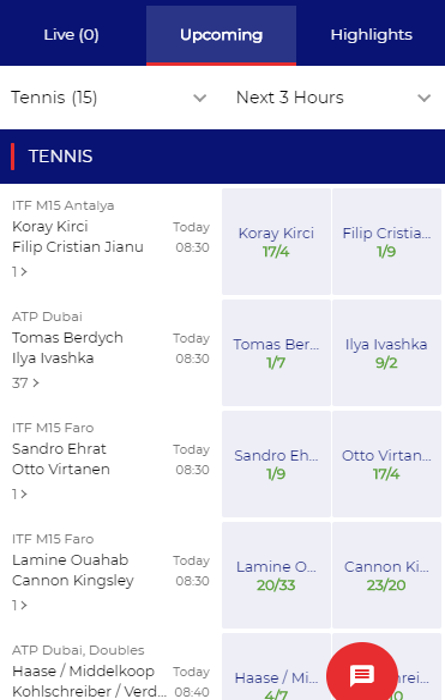Select Tomas Berdych odds 1/7
This screenshot has height=700, width=445.
click(x=276, y=353)
